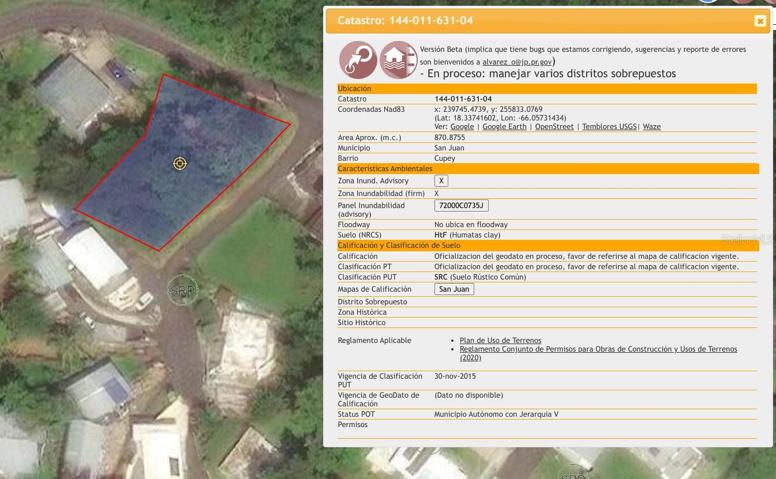The height and width of the screenshot is (479, 776).
Task: Open the Temblores USGS link
Action: (609, 127)
